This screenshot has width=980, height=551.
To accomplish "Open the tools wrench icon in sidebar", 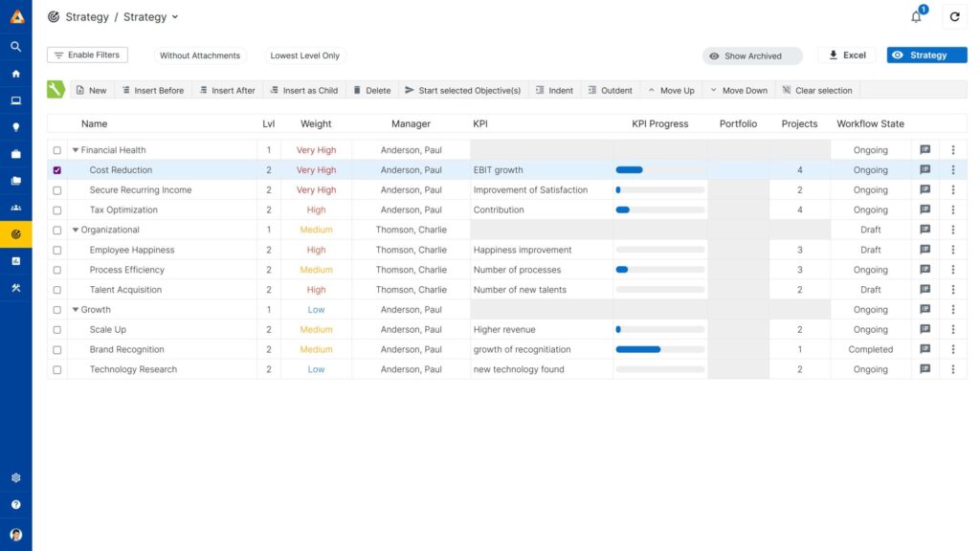I will [16, 288].
